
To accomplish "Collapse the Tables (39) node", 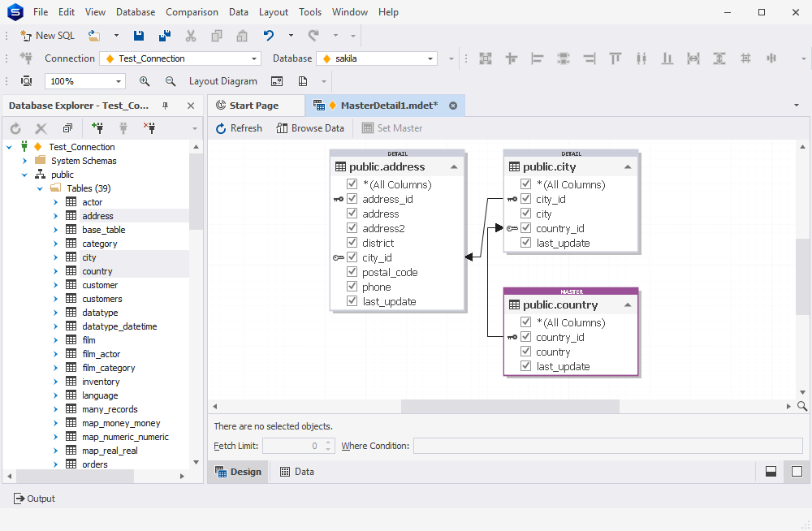I will point(40,188).
